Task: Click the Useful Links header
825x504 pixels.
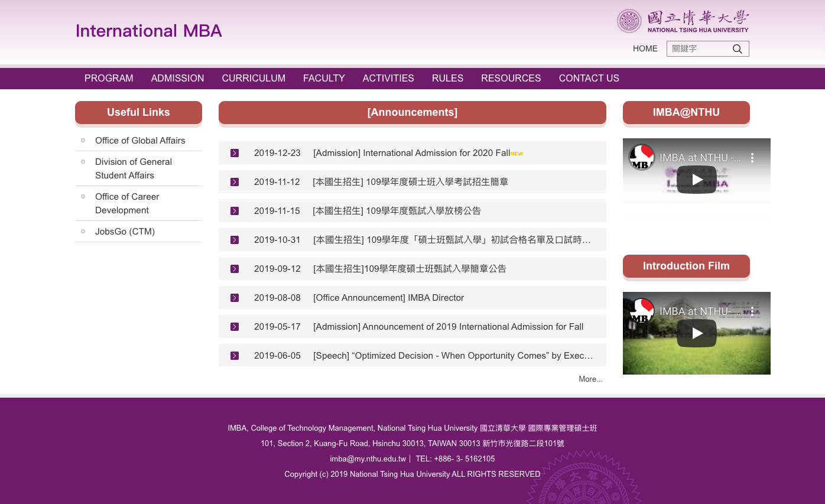Action: click(x=138, y=112)
